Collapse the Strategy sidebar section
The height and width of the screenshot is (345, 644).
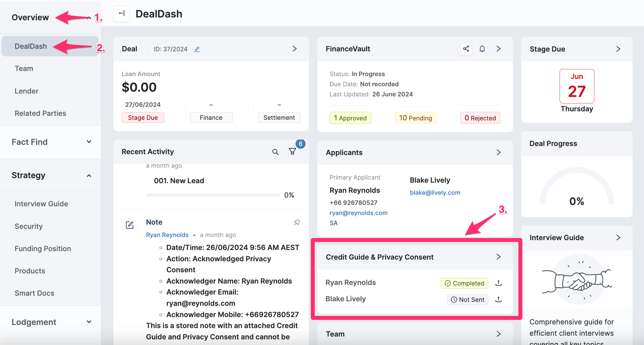[x=89, y=176]
